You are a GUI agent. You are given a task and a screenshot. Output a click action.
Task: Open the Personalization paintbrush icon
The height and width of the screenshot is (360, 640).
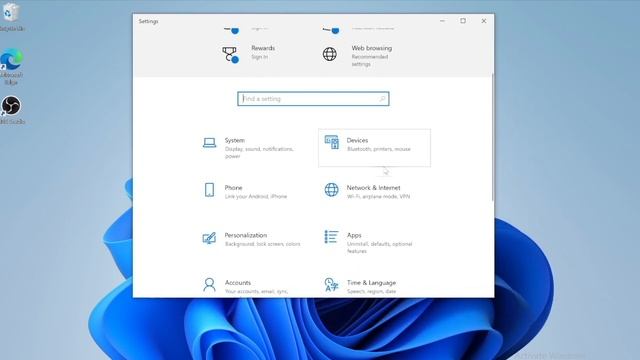pos(209,238)
